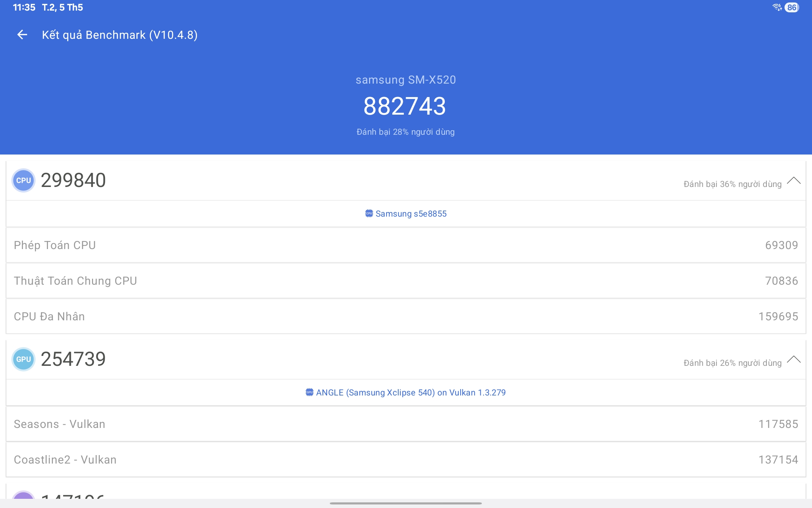Select the CPU Đa Nhân row
This screenshot has height=508, width=812.
pos(406,316)
